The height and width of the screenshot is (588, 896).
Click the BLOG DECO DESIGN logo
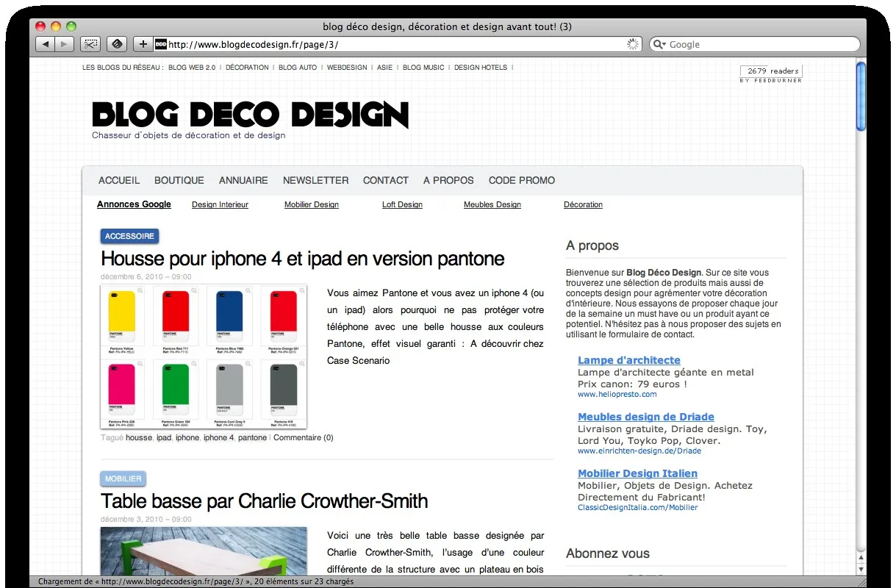click(x=250, y=115)
